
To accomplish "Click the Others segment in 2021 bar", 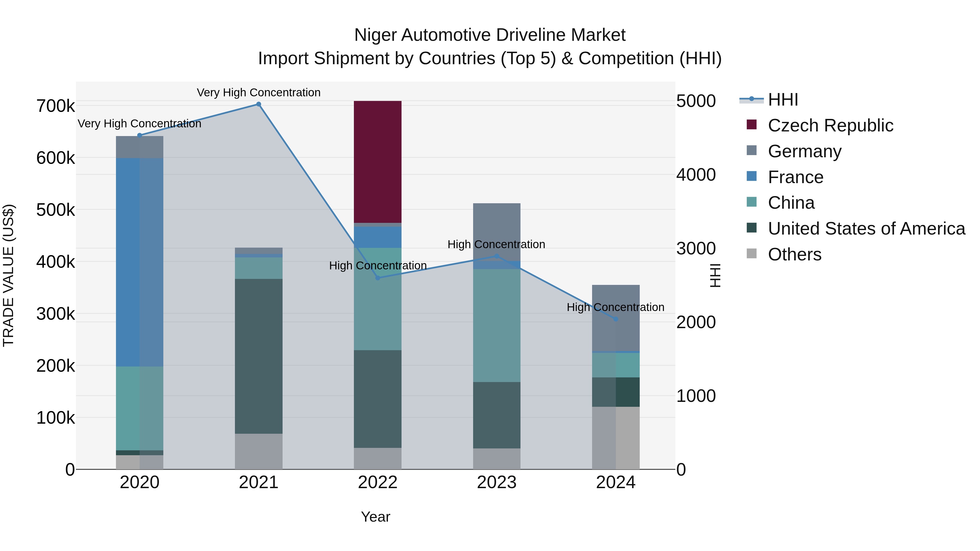I will point(259,451).
